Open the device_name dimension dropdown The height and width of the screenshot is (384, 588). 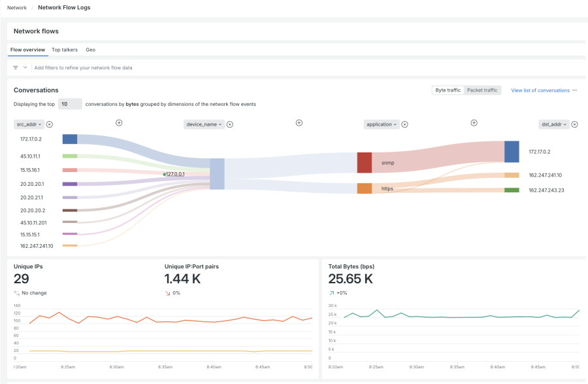tap(204, 124)
